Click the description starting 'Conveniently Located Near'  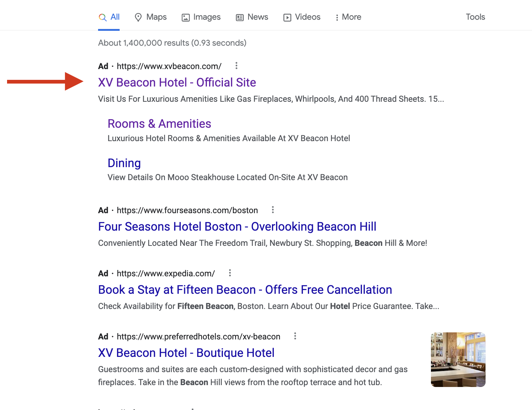pos(262,243)
